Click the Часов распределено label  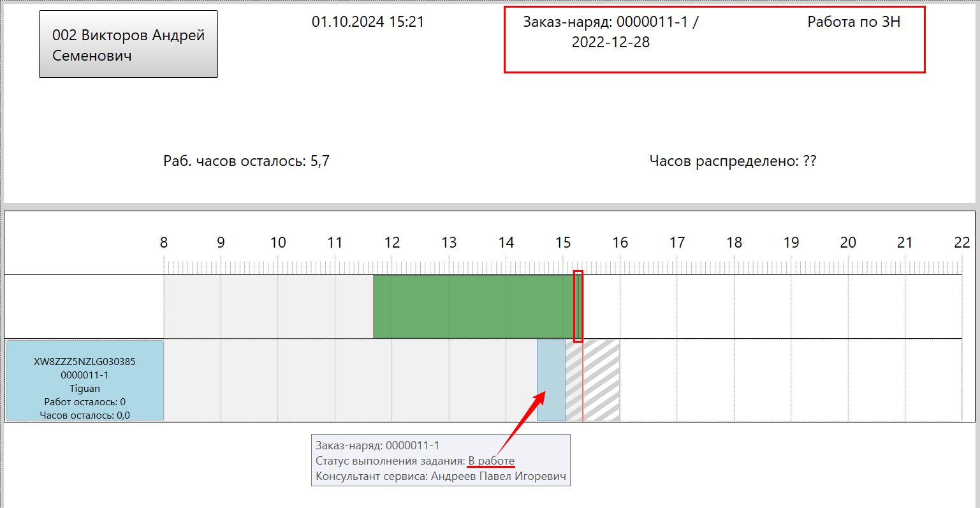coord(733,161)
